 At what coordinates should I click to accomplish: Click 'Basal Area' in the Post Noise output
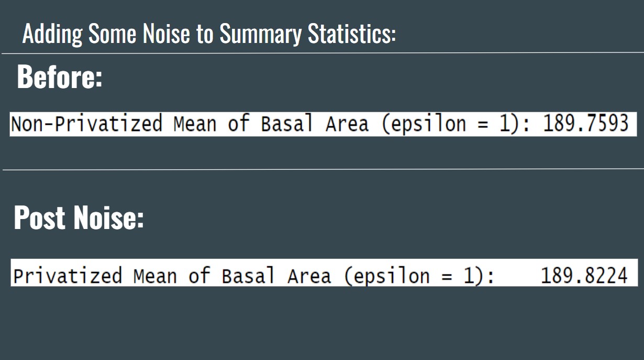(x=276, y=276)
